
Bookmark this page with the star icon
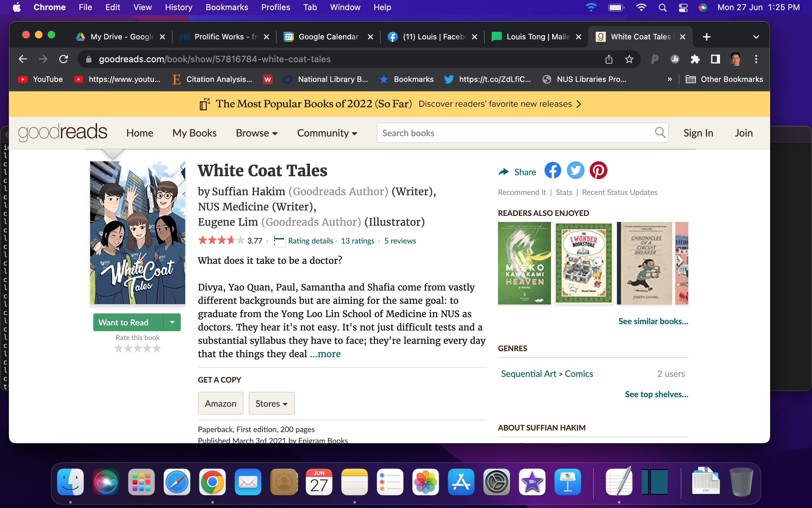pos(629,59)
